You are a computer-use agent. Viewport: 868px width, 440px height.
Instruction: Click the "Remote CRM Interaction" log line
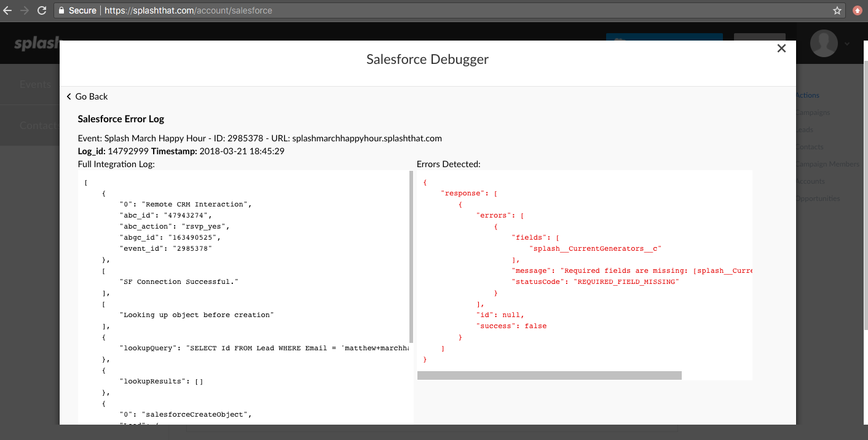tap(186, 204)
